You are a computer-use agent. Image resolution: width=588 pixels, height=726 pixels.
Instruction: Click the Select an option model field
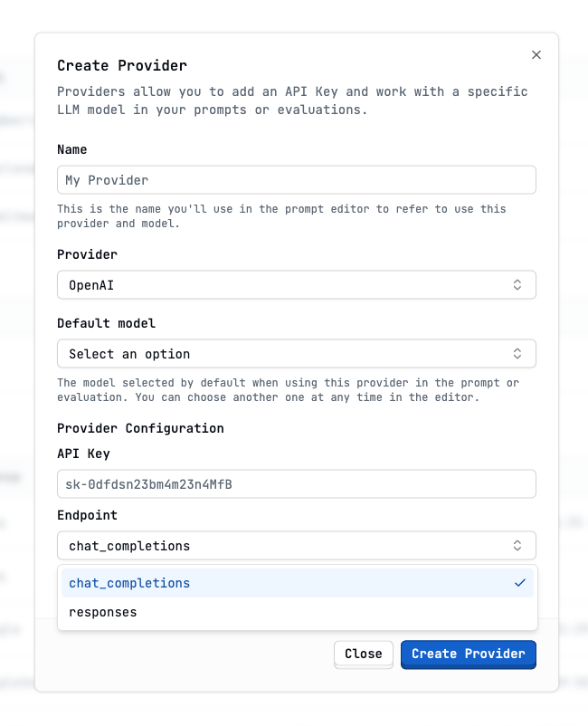click(x=296, y=353)
